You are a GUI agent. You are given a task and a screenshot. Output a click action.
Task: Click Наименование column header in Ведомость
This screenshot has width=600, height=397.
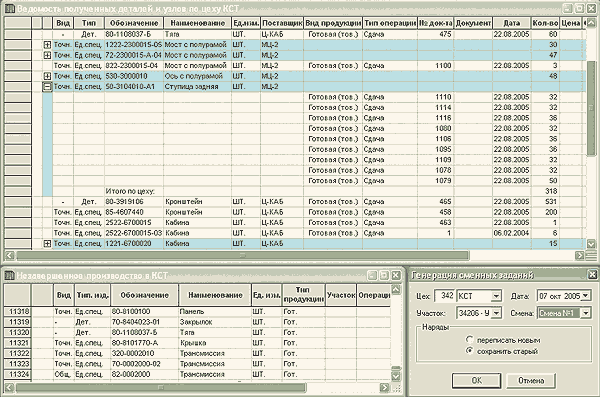[197, 23]
